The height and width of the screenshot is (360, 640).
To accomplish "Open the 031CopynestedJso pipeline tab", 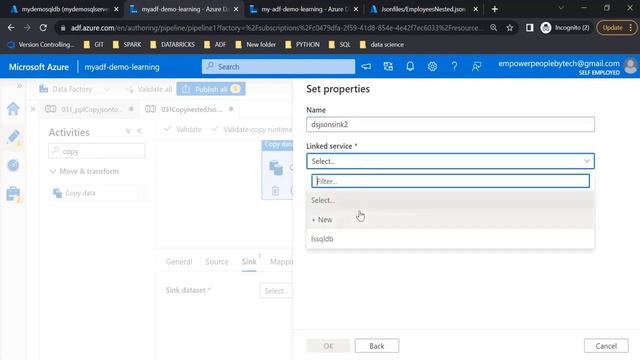I will point(190,109).
